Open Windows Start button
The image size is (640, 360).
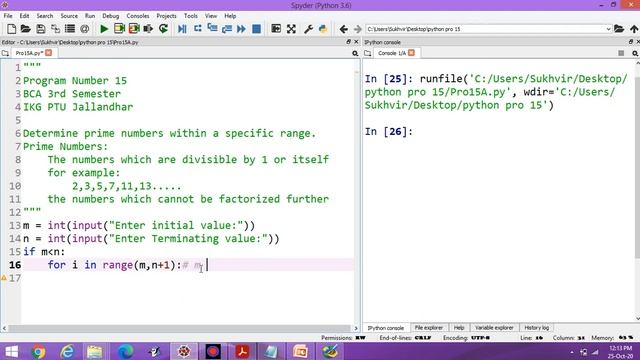point(11,351)
